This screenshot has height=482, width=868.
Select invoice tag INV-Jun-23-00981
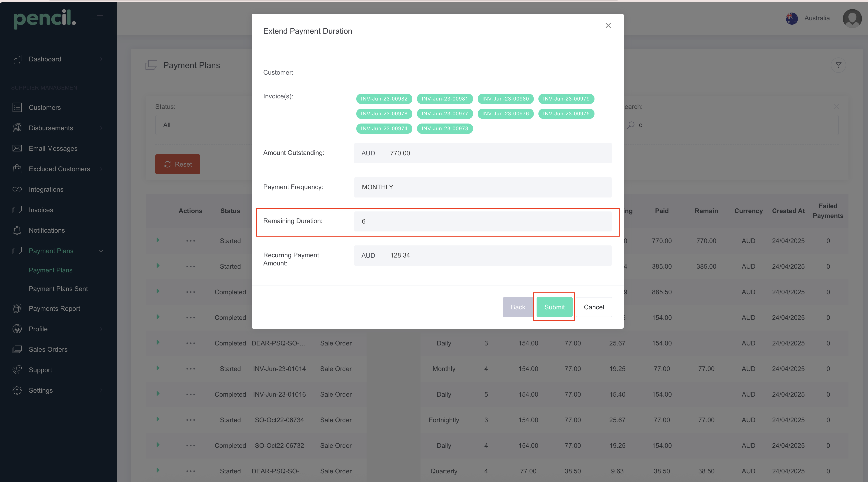coord(445,99)
